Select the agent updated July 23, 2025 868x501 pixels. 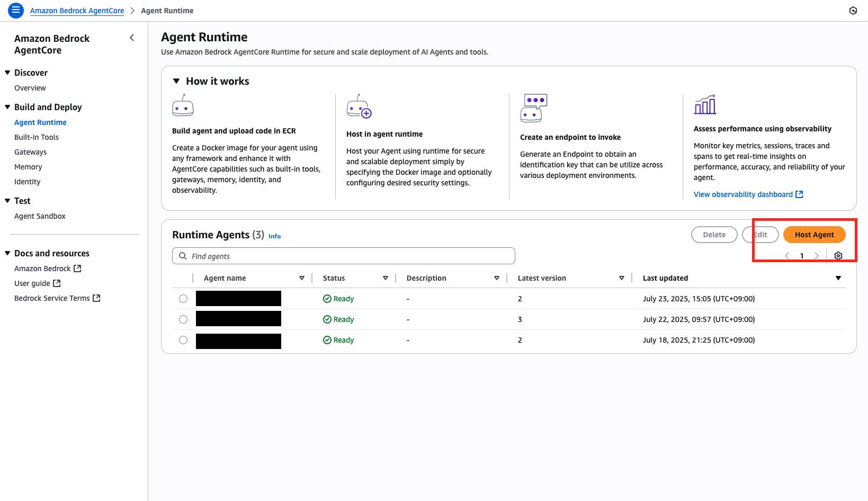tap(183, 299)
